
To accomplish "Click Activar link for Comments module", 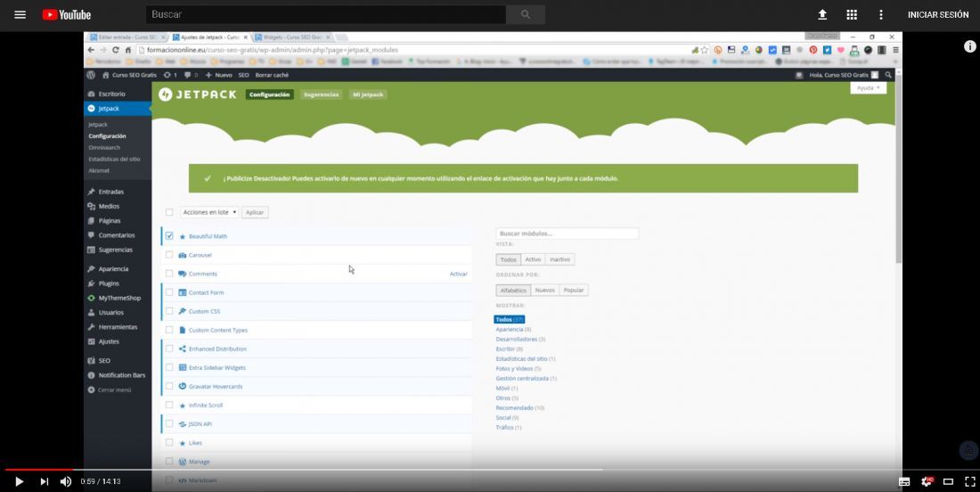I will coord(458,274).
